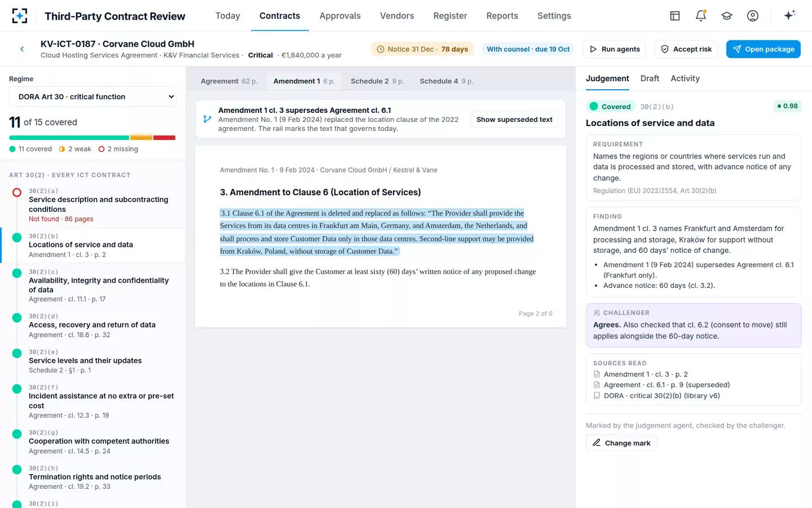Click the Change mark button
The height and width of the screenshot is (508, 812).
coord(621,443)
